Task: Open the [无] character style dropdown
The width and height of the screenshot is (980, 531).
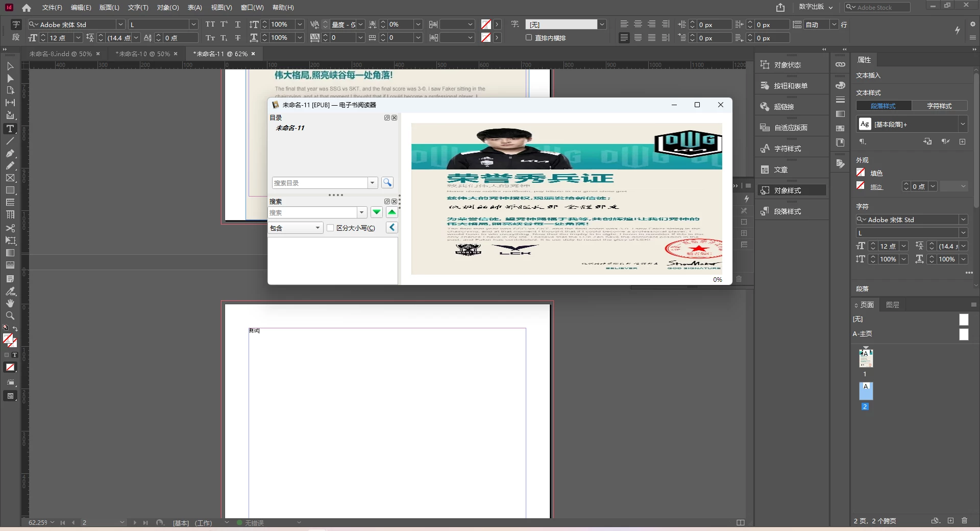Action: 602,24
